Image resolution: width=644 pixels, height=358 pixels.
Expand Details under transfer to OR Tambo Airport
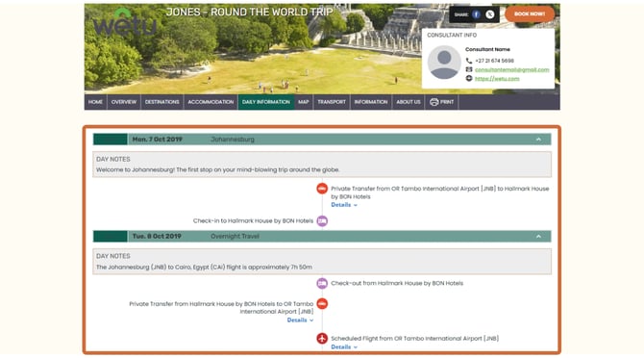[x=300, y=320]
